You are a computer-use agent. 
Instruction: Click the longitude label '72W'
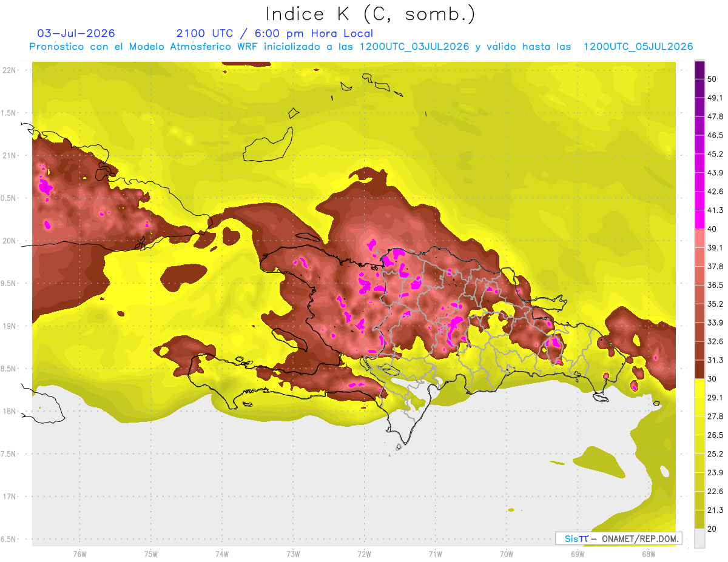tap(365, 554)
